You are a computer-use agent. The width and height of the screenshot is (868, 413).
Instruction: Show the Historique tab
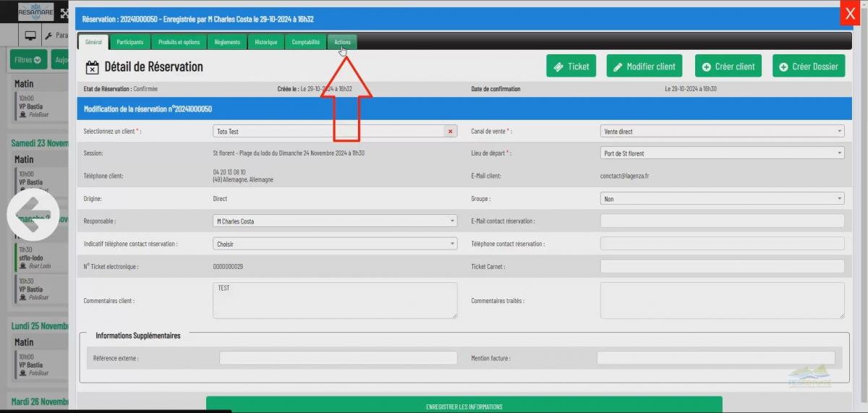pos(265,42)
